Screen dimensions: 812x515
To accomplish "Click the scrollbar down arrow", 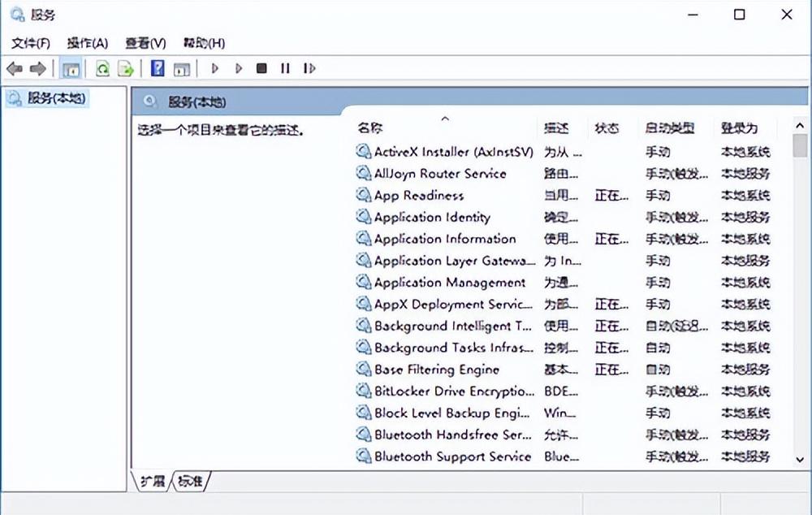I will click(x=800, y=460).
